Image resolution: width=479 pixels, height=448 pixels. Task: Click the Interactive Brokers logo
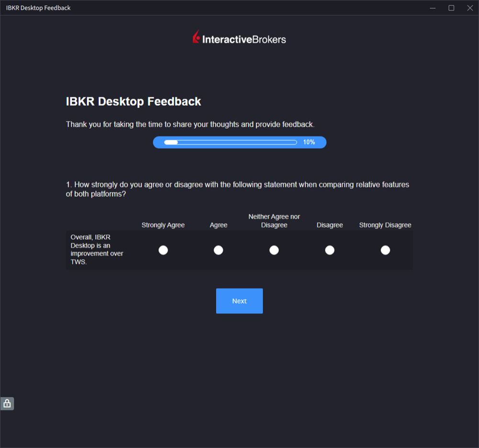tap(239, 38)
